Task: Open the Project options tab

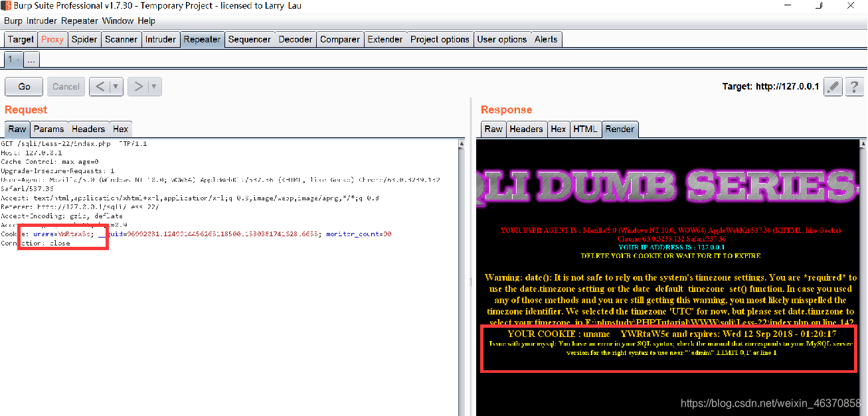Action: (440, 39)
